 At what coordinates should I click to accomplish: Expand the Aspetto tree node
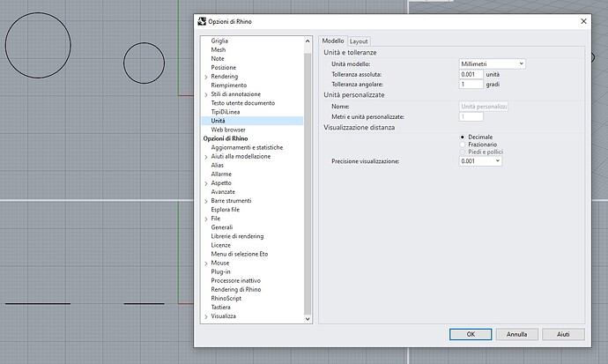pyautogui.click(x=206, y=183)
